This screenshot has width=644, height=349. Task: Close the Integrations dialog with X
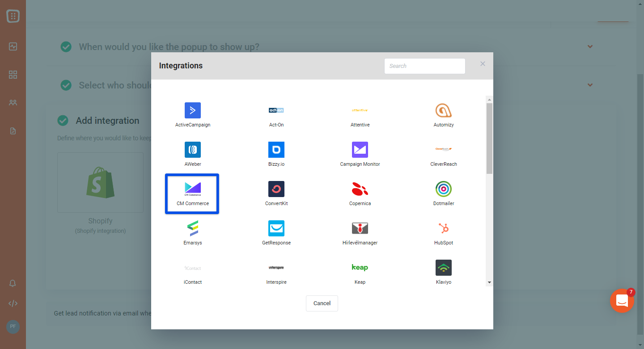[483, 64]
